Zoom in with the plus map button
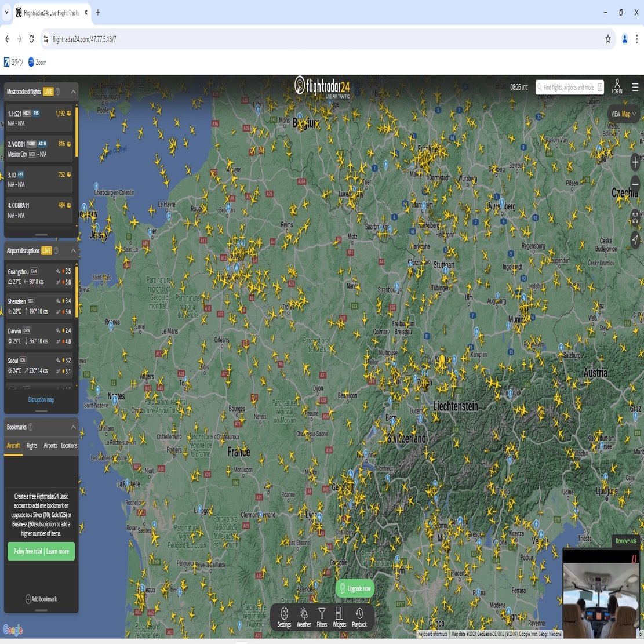644x644 pixels. coord(635,162)
